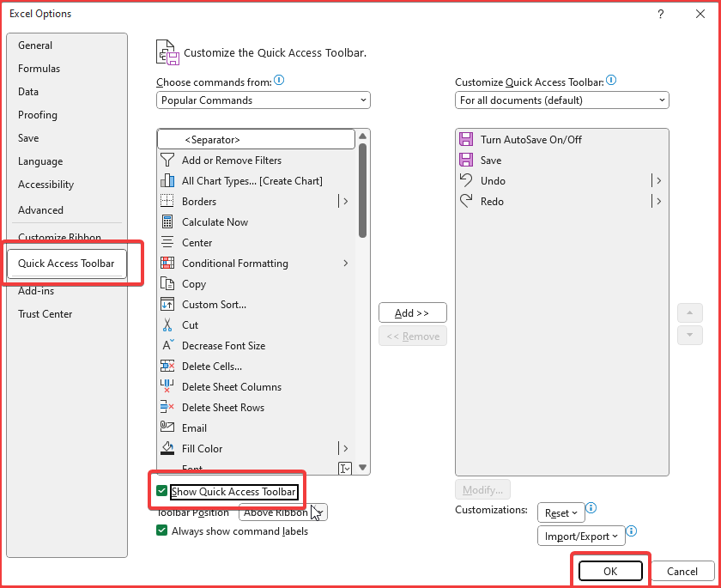Uncheck Show Quick Access Toolbar checkbox

point(161,492)
